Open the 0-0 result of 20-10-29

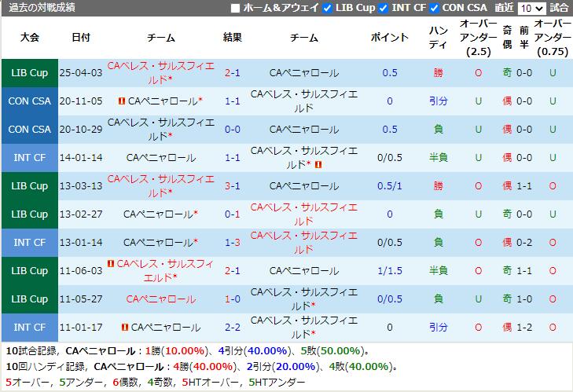[x=233, y=130]
